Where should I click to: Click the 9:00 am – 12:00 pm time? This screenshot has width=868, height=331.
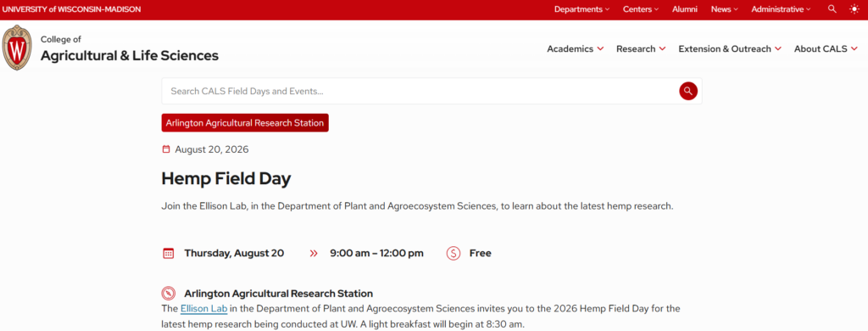click(x=376, y=254)
